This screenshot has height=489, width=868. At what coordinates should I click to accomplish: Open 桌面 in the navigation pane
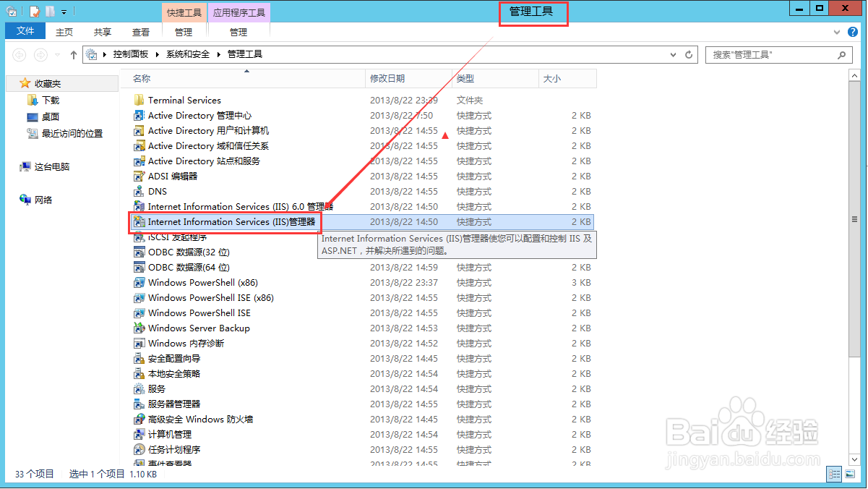point(51,116)
